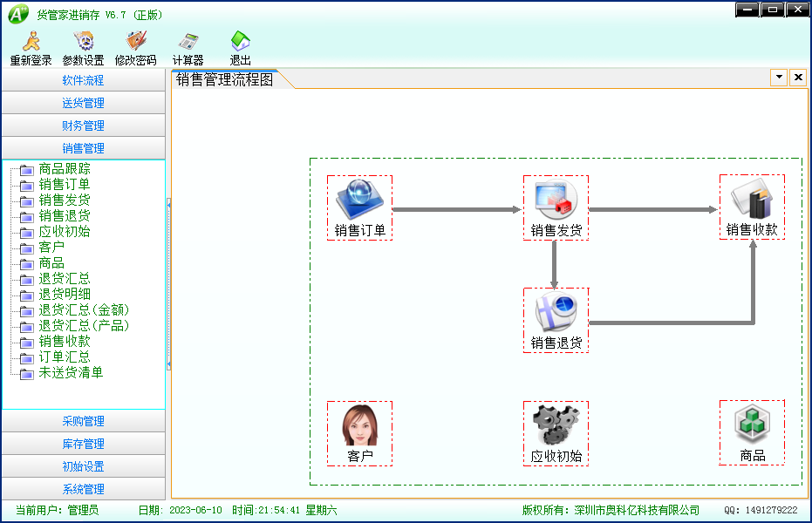Select 销售订单 in the sidebar tree
Viewport: 812px width, 523px height.
65,185
